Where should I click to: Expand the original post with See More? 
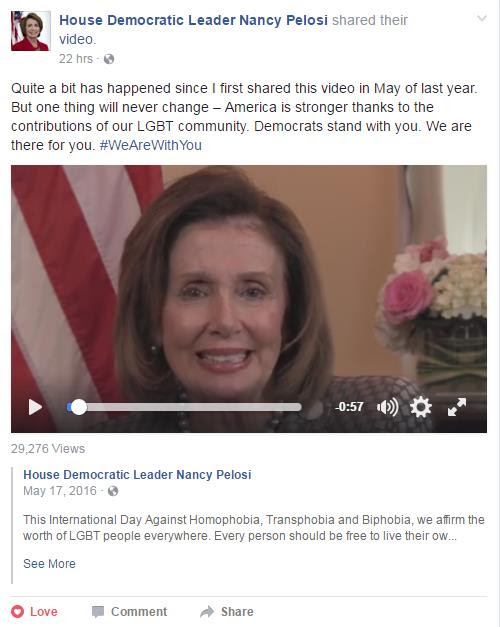click(49, 563)
